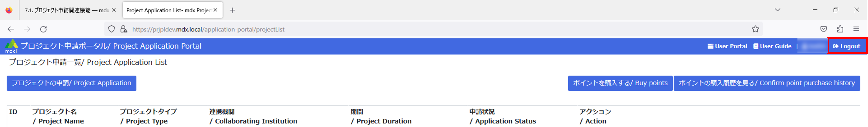This screenshot has width=868, height=127.
Task: Open the browser extensions panel
Action: click(840, 29)
